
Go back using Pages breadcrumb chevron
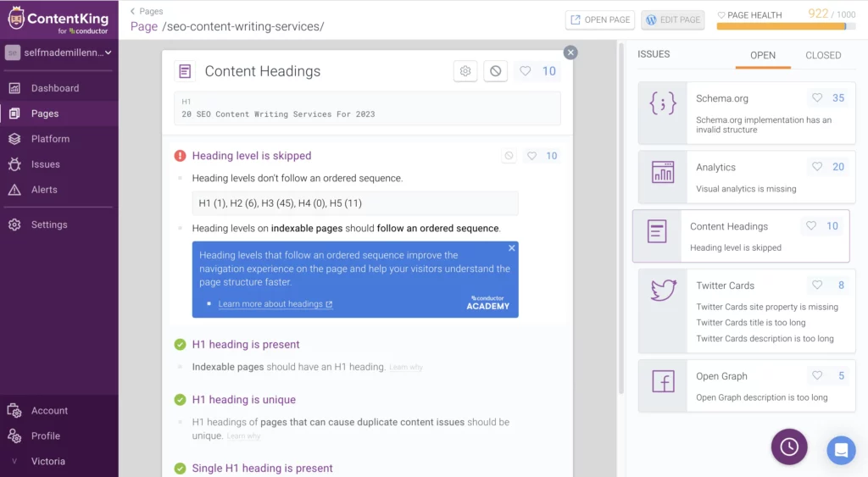133,11
